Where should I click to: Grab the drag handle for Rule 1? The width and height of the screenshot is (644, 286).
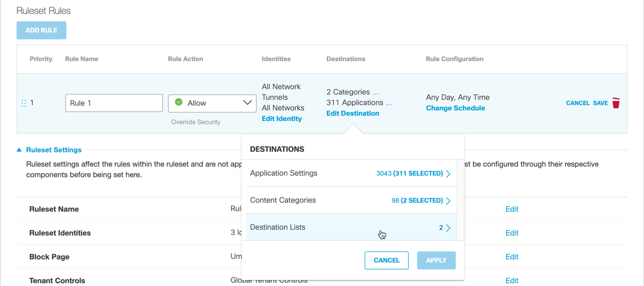(x=23, y=103)
